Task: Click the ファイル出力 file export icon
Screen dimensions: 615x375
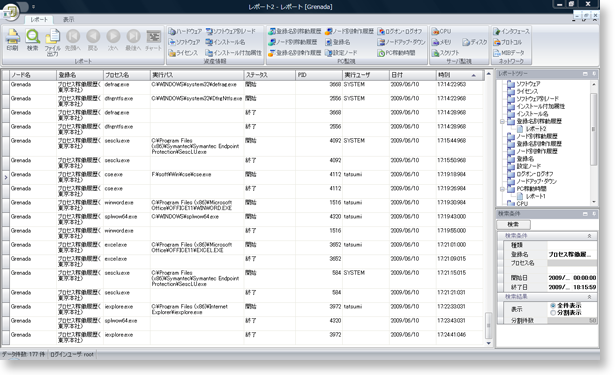Action: click(52, 42)
